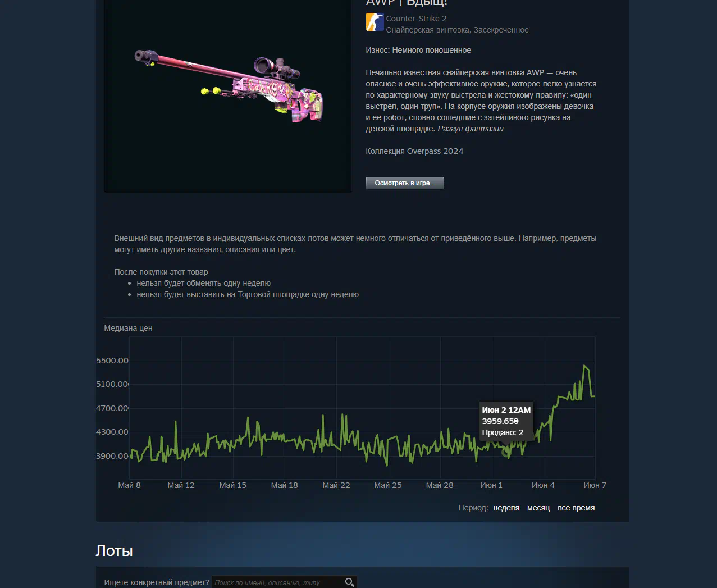Select the месяц period option
This screenshot has height=588, width=717.
tap(538, 508)
